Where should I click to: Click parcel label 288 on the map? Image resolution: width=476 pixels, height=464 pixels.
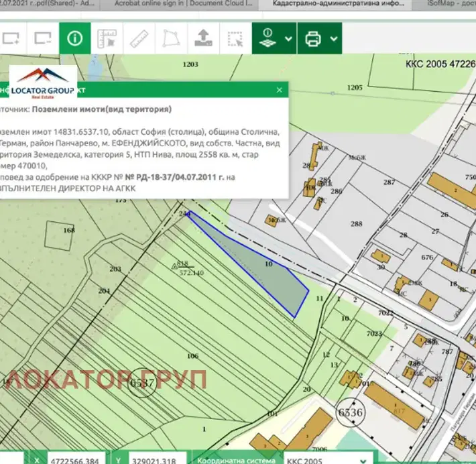click(x=356, y=224)
